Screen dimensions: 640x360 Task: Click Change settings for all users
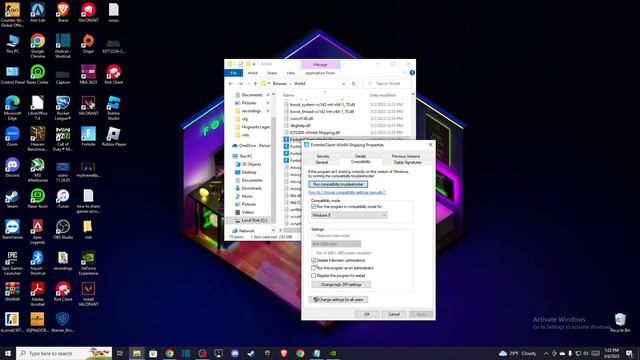point(338,300)
